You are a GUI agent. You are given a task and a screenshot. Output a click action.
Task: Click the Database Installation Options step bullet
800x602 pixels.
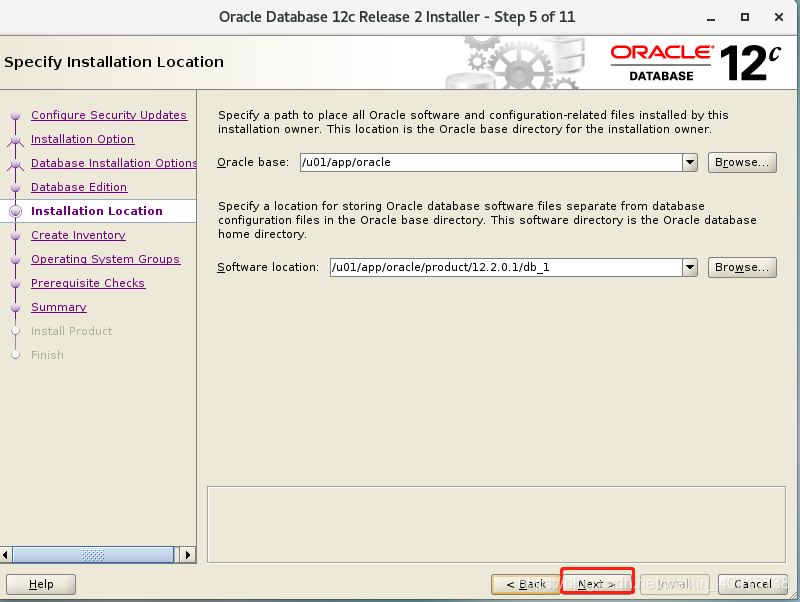click(15, 164)
